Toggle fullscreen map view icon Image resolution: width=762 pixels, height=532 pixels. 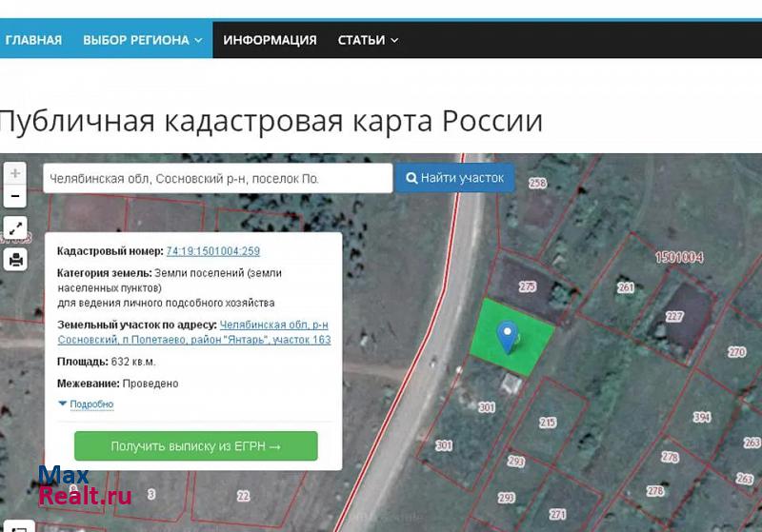[x=15, y=228]
